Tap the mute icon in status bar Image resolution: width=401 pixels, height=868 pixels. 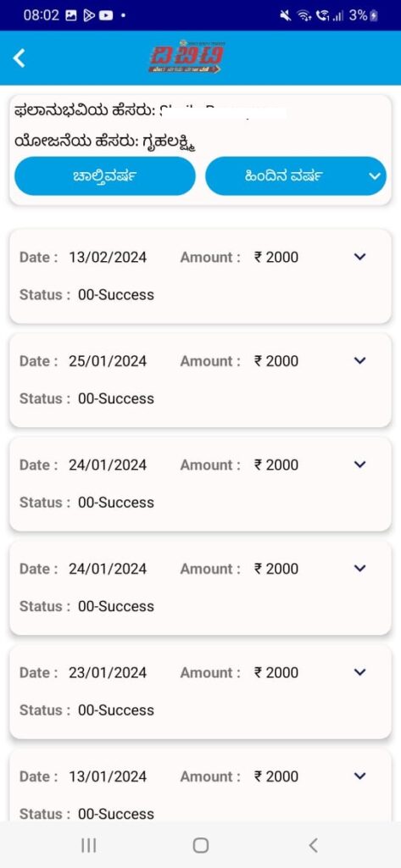[286, 15]
